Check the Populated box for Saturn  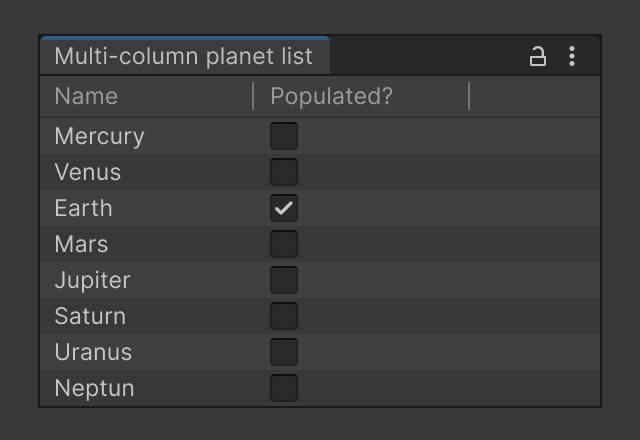point(284,316)
